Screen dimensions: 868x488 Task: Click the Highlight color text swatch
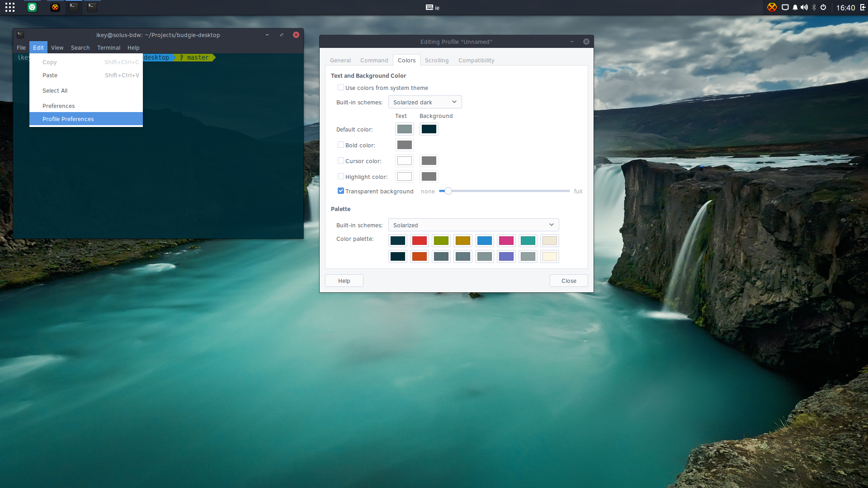[405, 177]
